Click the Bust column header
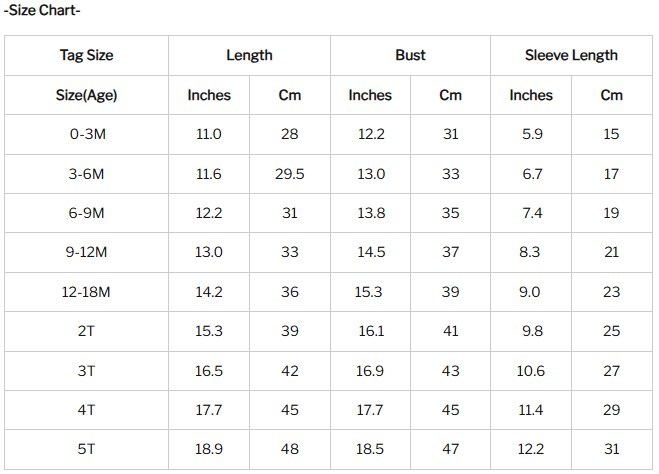This screenshot has height=474, width=659. pos(410,56)
